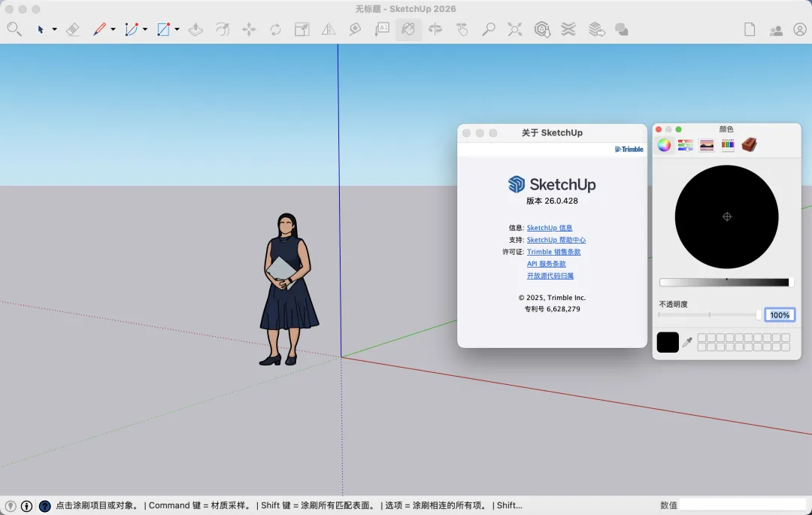Click the 不透明度 opacity slider handle
This screenshot has width=812, height=515.
coord(759,315)
